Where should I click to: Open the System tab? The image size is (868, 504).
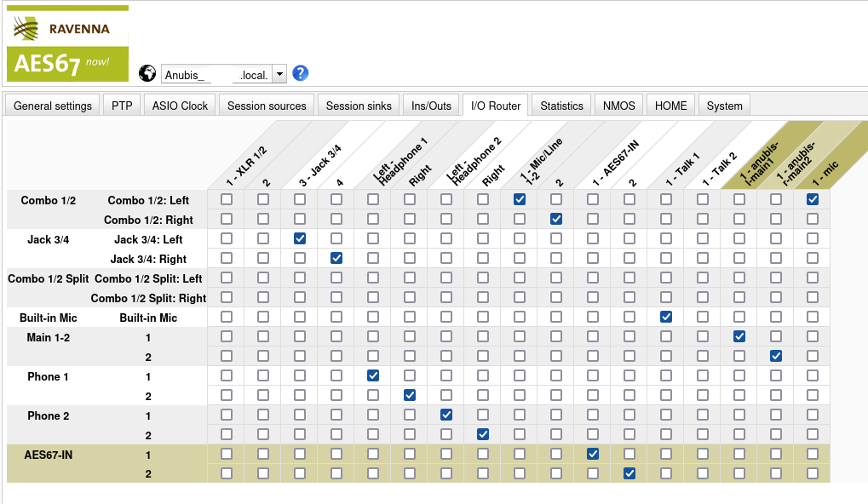click(724, 106)
